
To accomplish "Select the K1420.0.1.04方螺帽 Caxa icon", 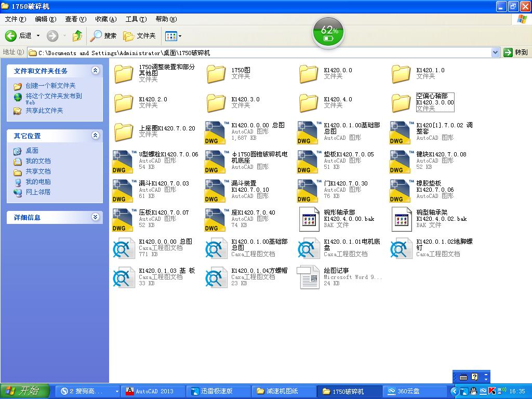I will pos(216,278).
